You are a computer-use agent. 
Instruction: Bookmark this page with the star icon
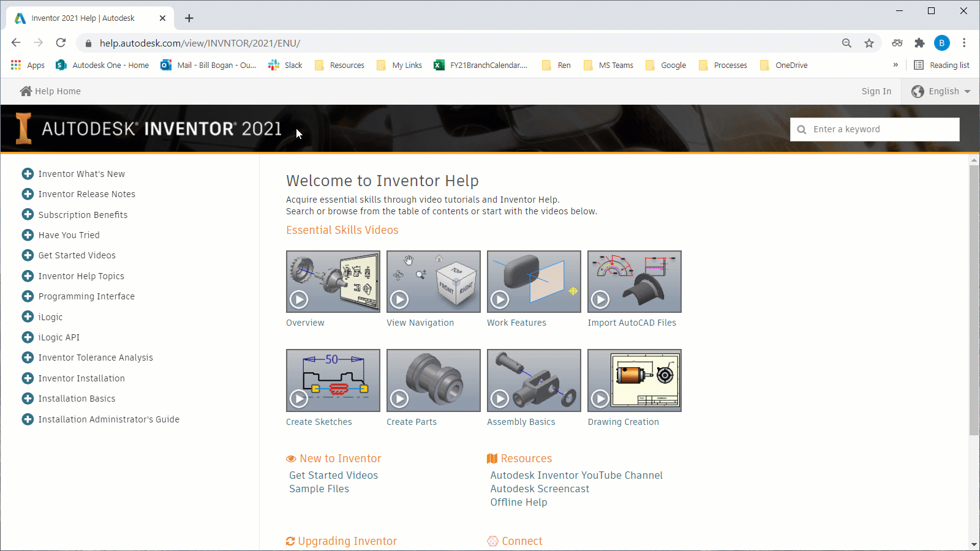pyautogui.click(x=869, y=43)
